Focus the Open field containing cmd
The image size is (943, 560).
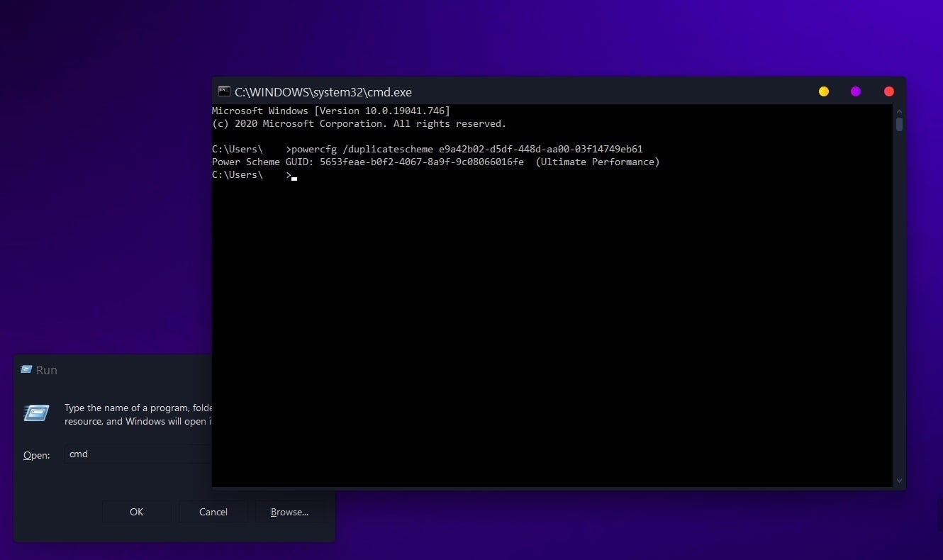coord(135,454)
